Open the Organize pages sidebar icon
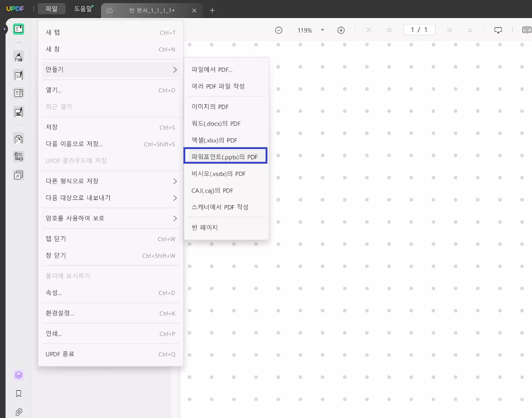The image size is (532, 418). click(19, 93)
